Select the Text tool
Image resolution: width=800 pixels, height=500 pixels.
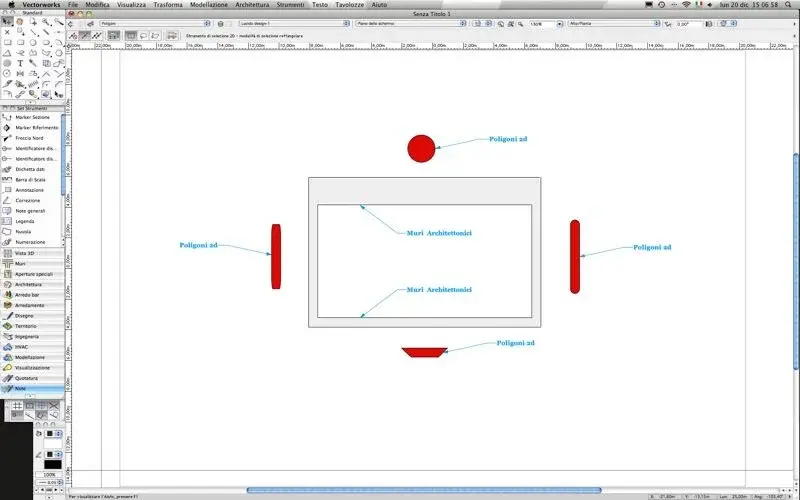[20, 63]
